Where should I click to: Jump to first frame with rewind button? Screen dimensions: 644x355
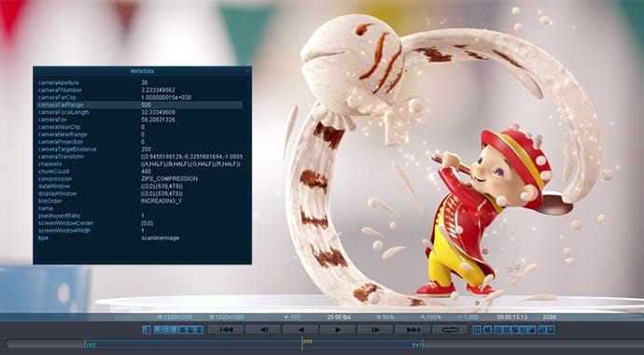point(226,330)
